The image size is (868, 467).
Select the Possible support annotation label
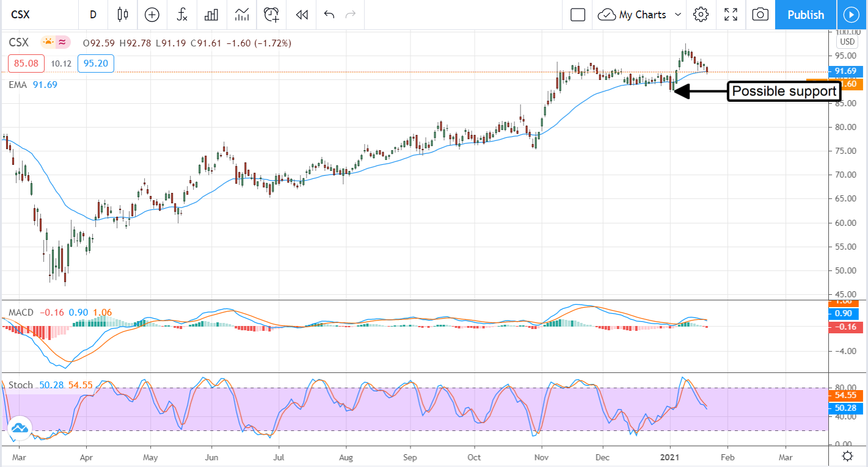[x=784, y=92]
